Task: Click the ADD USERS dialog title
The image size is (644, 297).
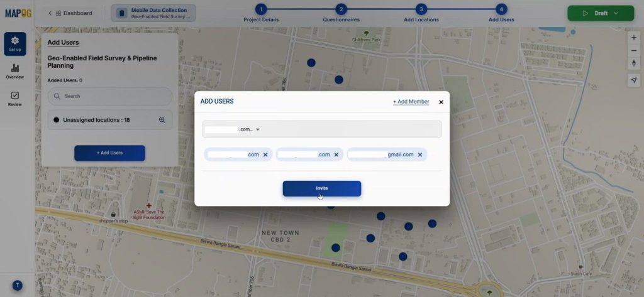Action: click(217, 101)
